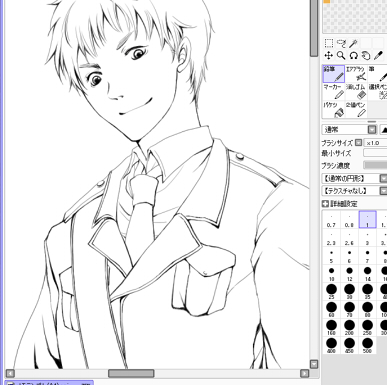Pick brush size 250
Viewport: 387px width, 385px height.
367,328
